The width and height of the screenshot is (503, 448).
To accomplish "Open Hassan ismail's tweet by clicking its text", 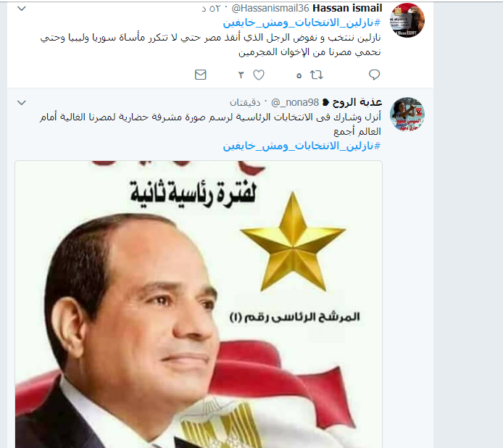I will 210,45.
